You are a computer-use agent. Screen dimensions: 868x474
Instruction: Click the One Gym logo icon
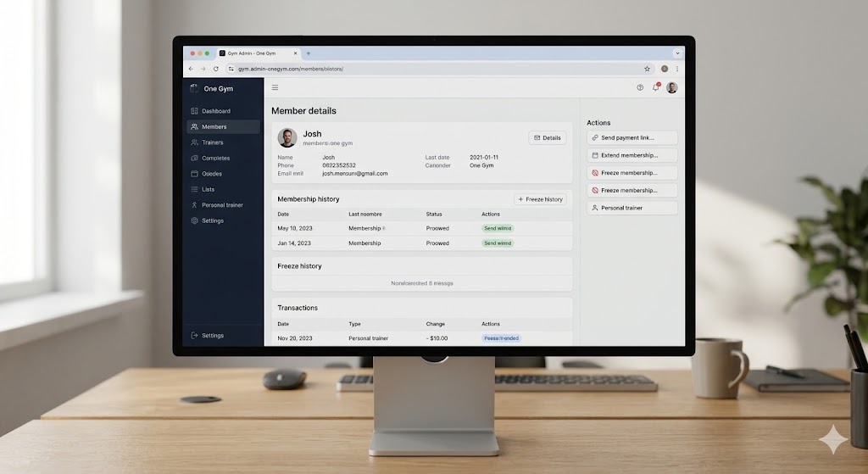click(194, 88)
